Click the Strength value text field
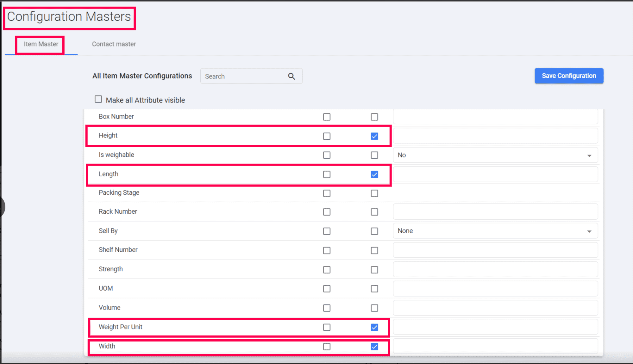633x364 pixels. coord(495,269)
